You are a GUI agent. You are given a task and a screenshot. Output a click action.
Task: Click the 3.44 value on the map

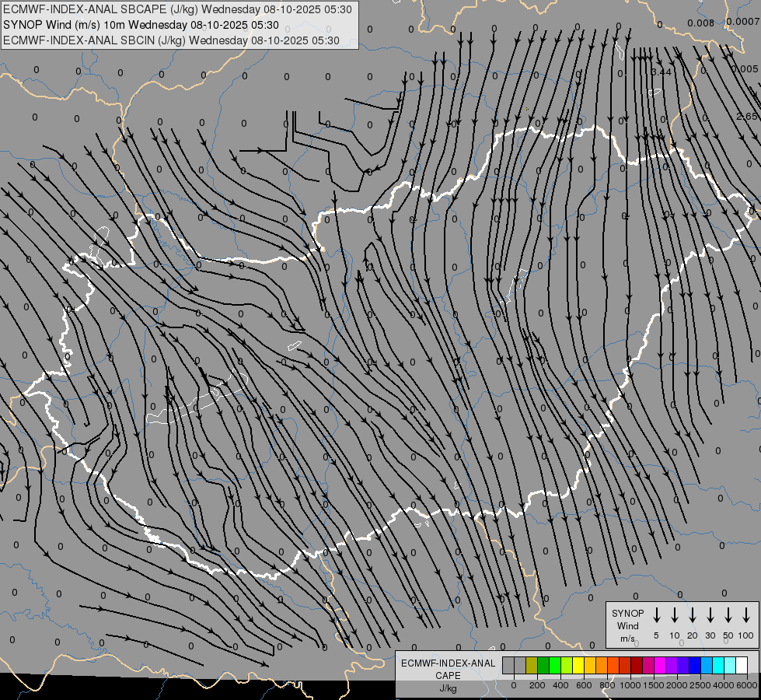point(661,72)
